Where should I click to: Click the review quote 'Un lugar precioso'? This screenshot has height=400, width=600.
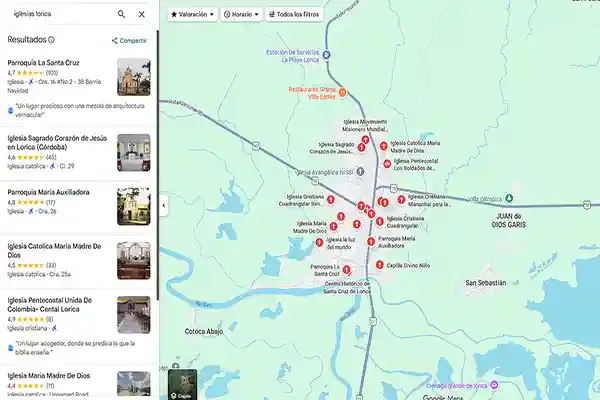click(80, 110)
